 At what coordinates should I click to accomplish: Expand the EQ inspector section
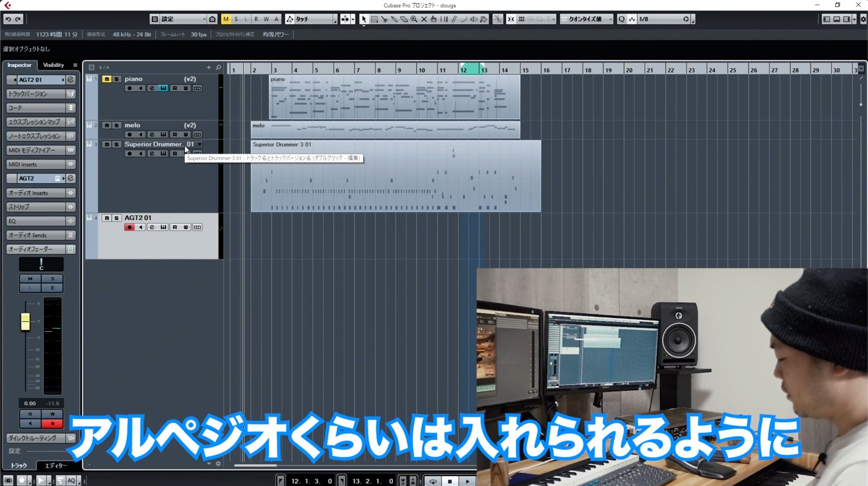tap(41, 221)
